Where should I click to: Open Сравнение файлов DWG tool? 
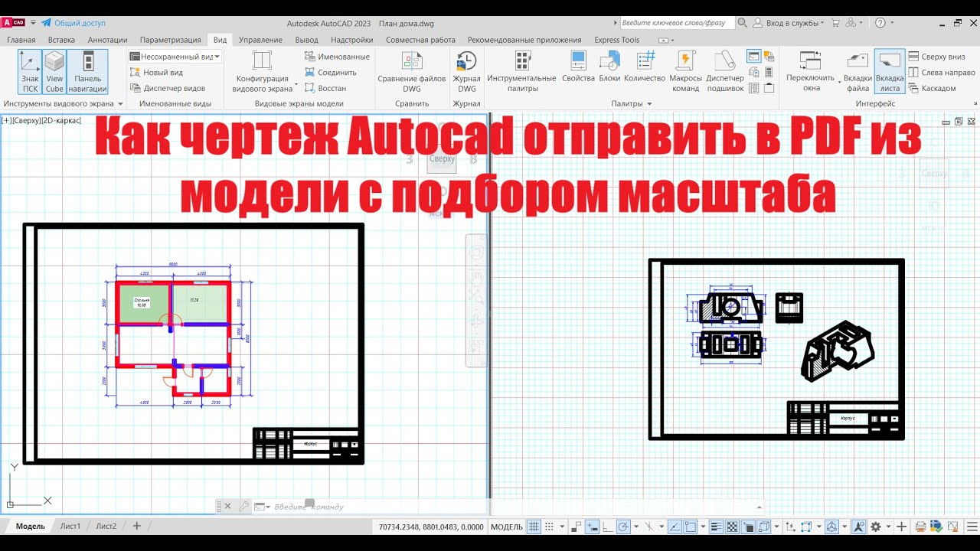(412, 72)
